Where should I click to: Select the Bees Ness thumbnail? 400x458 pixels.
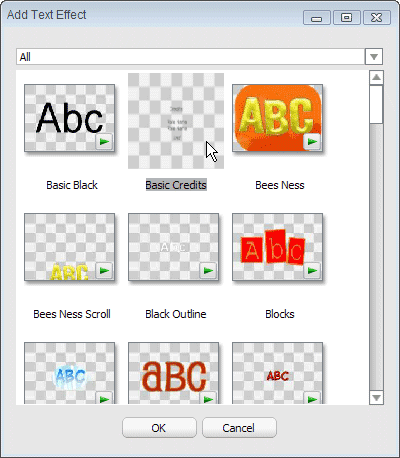[x=278, y=118]
